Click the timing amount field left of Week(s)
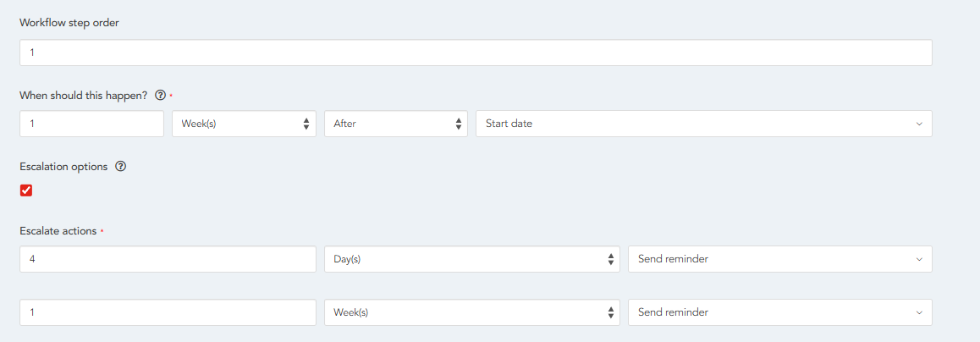 tap(91, 124)
